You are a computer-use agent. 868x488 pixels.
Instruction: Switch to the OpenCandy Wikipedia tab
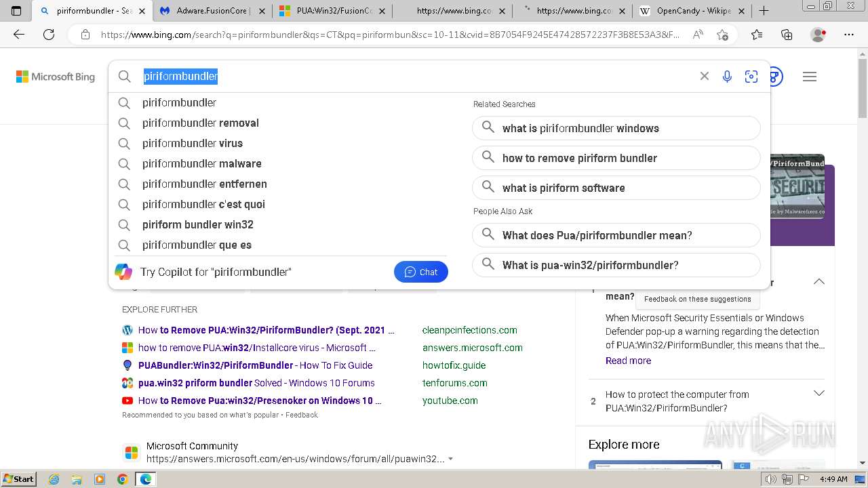693,11
